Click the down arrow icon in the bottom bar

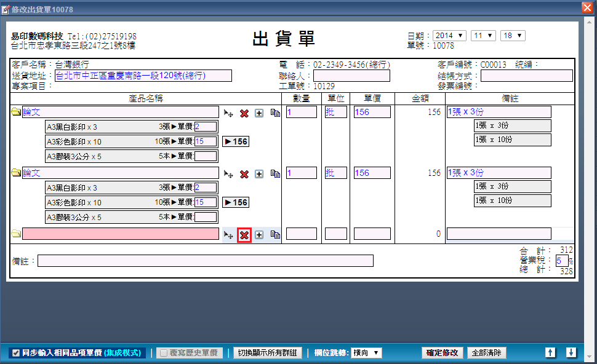571,352
